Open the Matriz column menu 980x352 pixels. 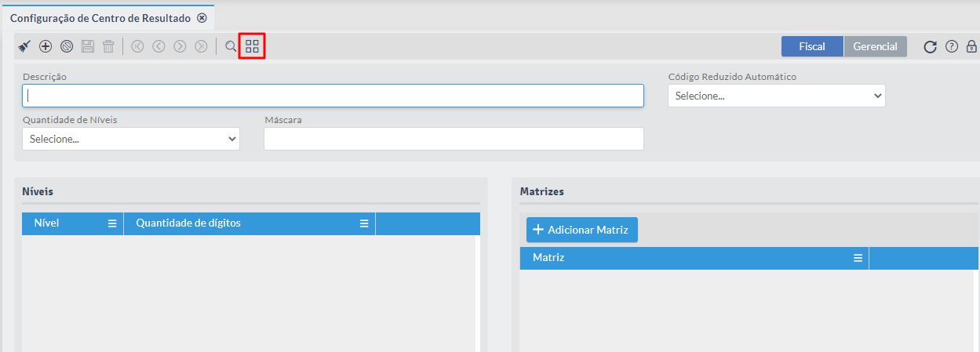point(858,258)
